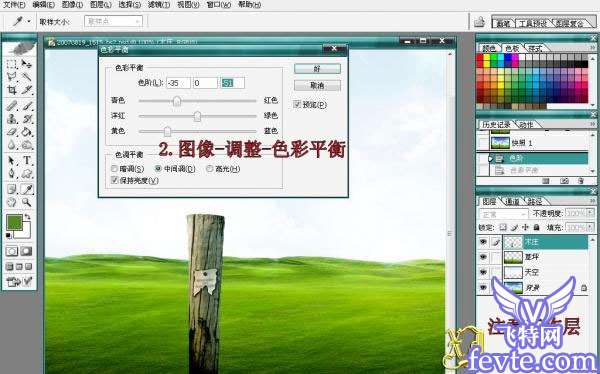Select the Lasso tool
The height and width of the screenshot is (374, 600).
tap(12, 77)
